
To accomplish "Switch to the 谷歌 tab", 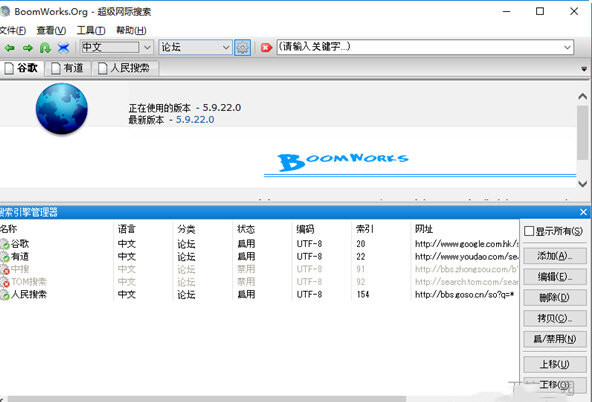I will click(x=22, y=68).
